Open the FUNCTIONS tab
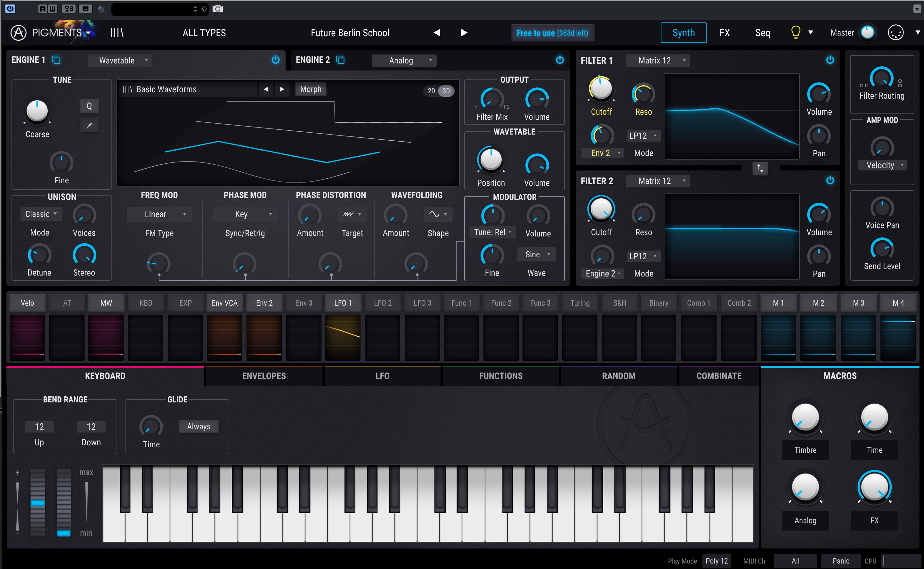 coord(501,375)
